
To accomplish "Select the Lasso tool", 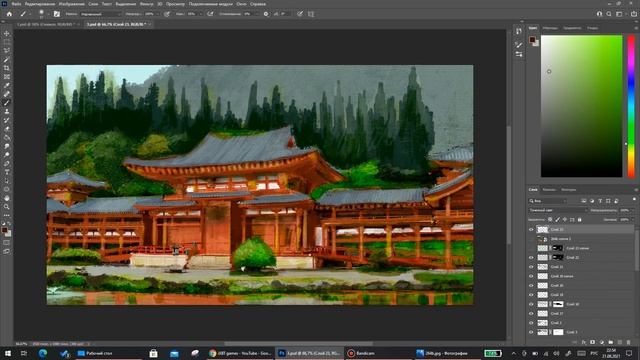I will (7, 51).
